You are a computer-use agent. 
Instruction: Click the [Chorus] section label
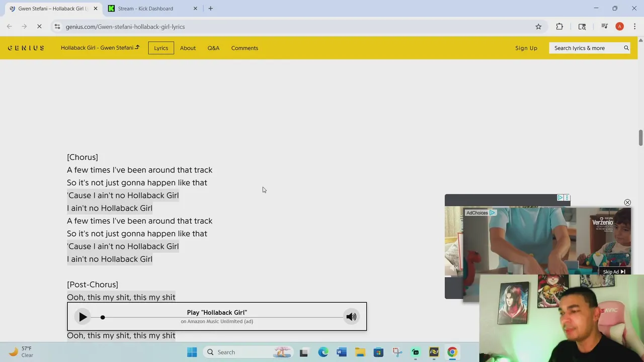[x=83, y=157]
